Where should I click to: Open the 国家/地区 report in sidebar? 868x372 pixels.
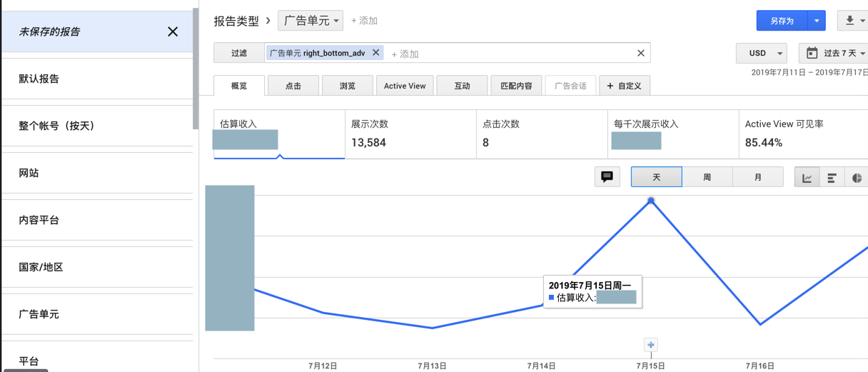pos(97,267)
